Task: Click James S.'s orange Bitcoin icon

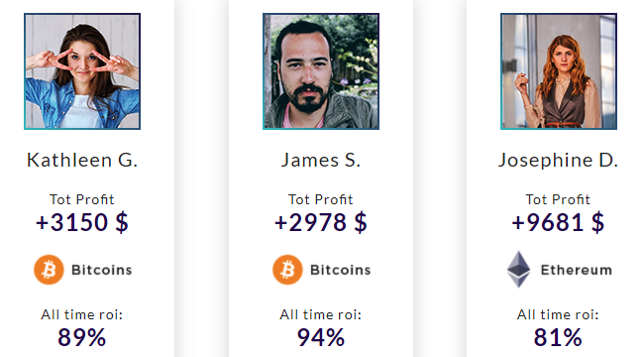Action: 287,270
